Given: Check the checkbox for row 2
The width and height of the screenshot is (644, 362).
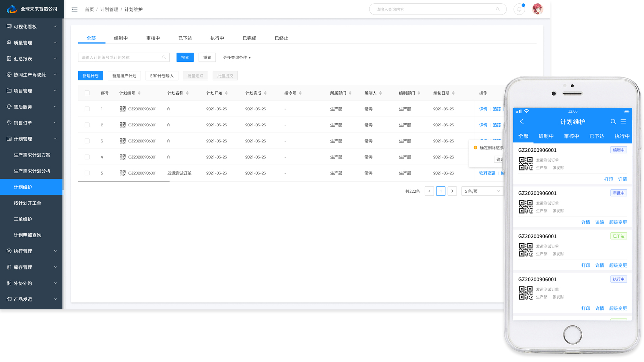Looking at the screenshot, I should click(87, 125).
